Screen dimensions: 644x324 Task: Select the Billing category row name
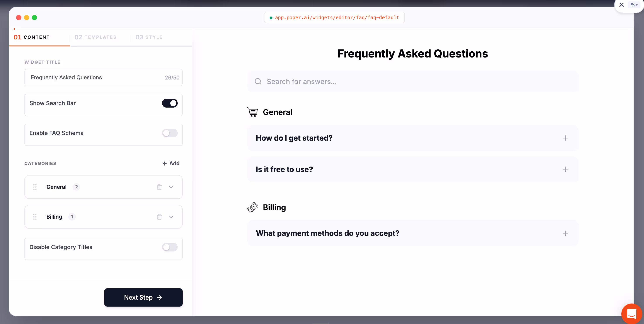coord(54,217)
